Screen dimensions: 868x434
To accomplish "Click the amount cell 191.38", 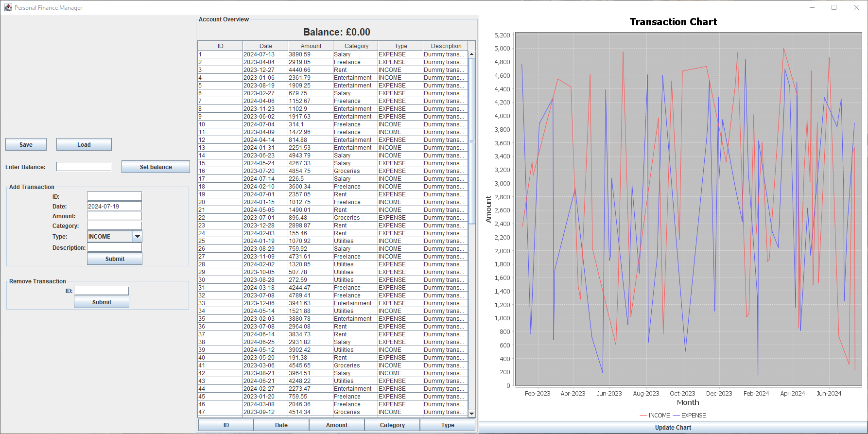I will [x=311, y=357].
